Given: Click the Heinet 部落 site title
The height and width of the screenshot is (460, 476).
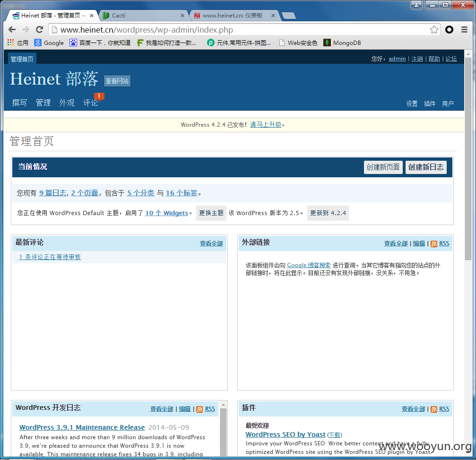Looking at the screenshot, I should 54,79.
